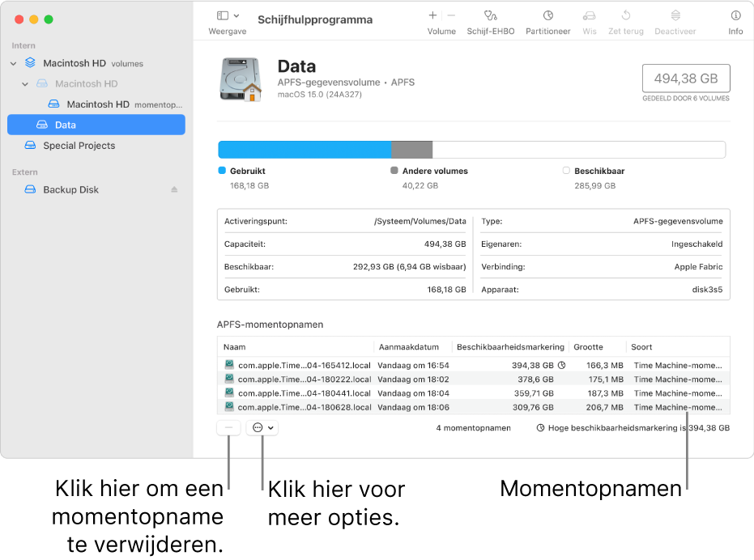
Task: Select Backup Disk in the sidebar
Action: (x=70, y=189)
